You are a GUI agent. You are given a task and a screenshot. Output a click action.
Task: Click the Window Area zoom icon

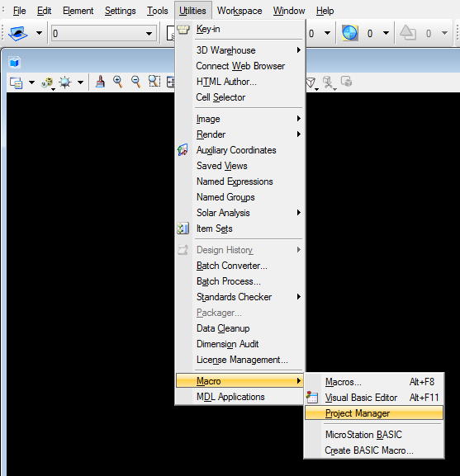pos(154,82)
